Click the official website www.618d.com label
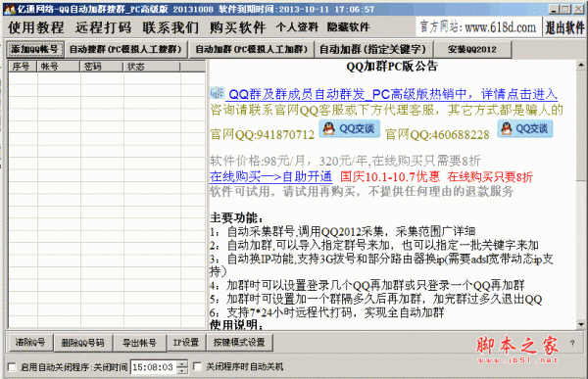588x379 pixels. point(478,27)
